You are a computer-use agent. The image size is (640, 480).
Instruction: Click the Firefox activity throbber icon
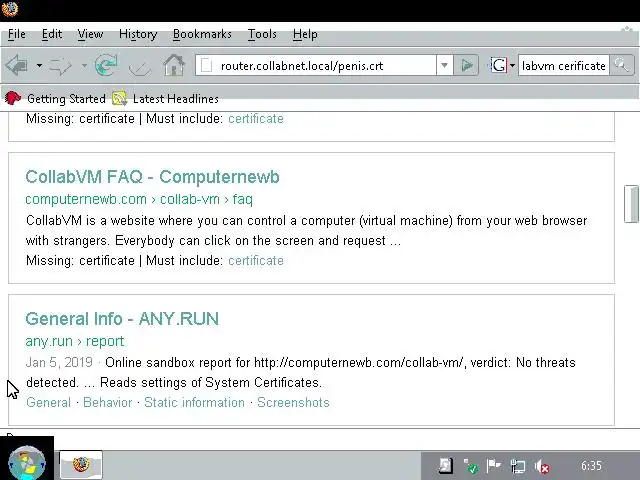pos(627,30)
